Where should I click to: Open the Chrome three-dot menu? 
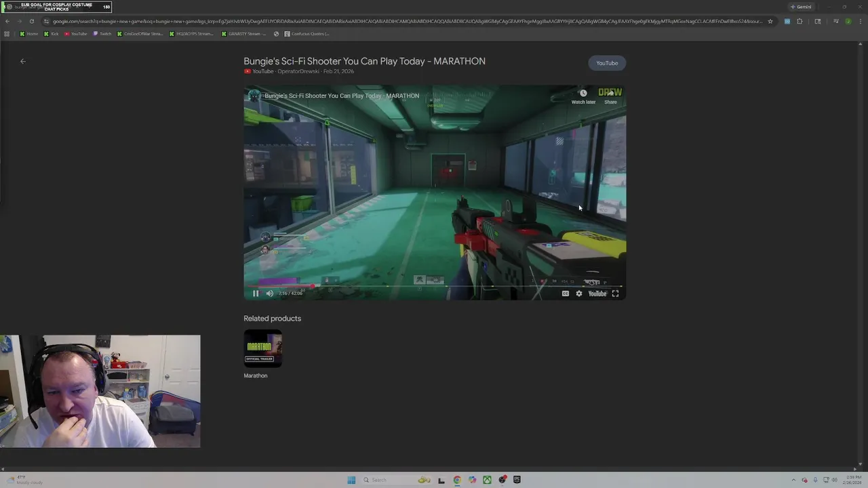coord(860,21)
